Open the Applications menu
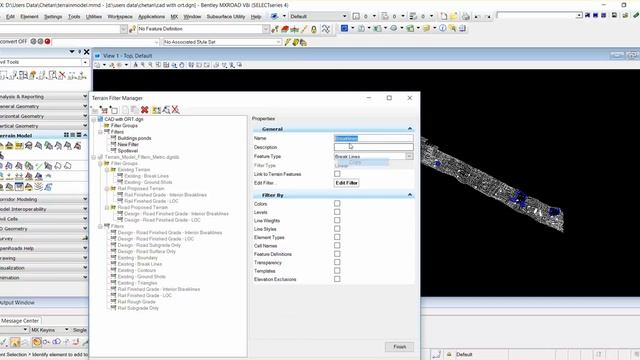 (x=151, y=17)
